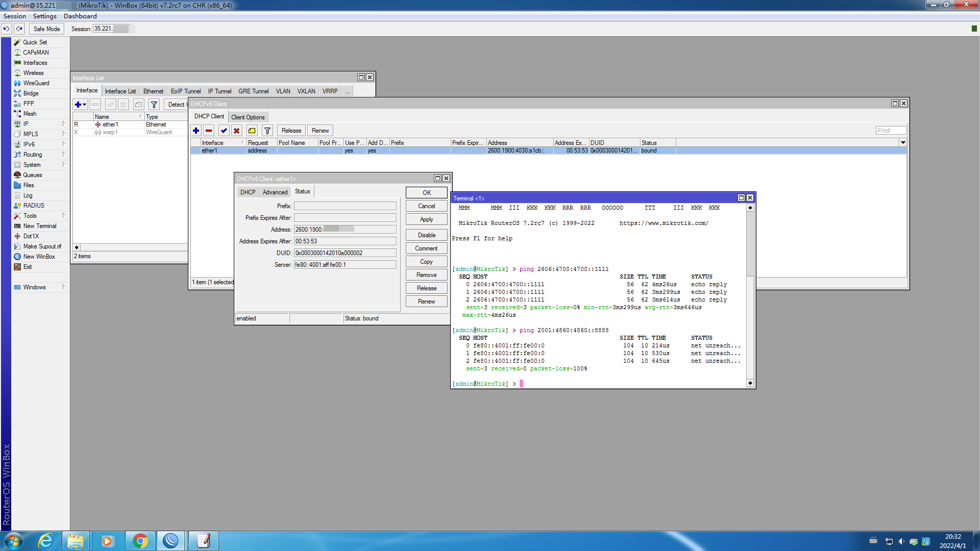Open the Session menu
Viewport: 980px width, 551px height.
(x=14, y=16)
